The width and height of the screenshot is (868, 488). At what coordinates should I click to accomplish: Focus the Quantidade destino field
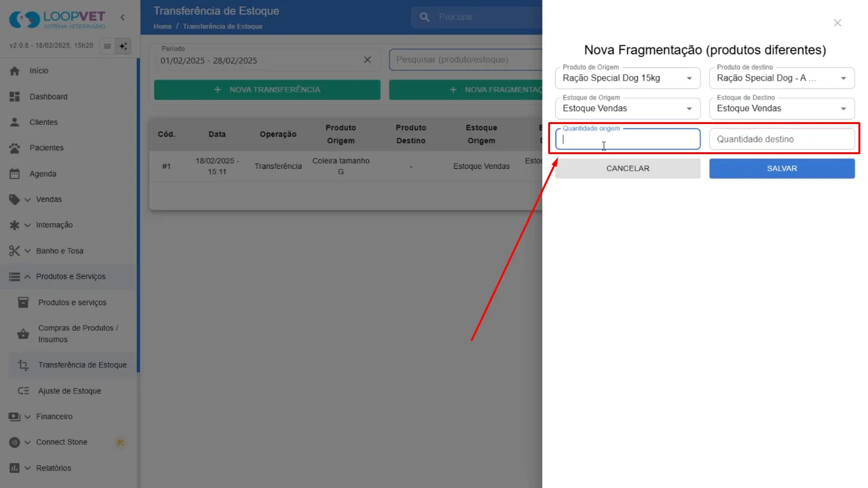(782, 139)
